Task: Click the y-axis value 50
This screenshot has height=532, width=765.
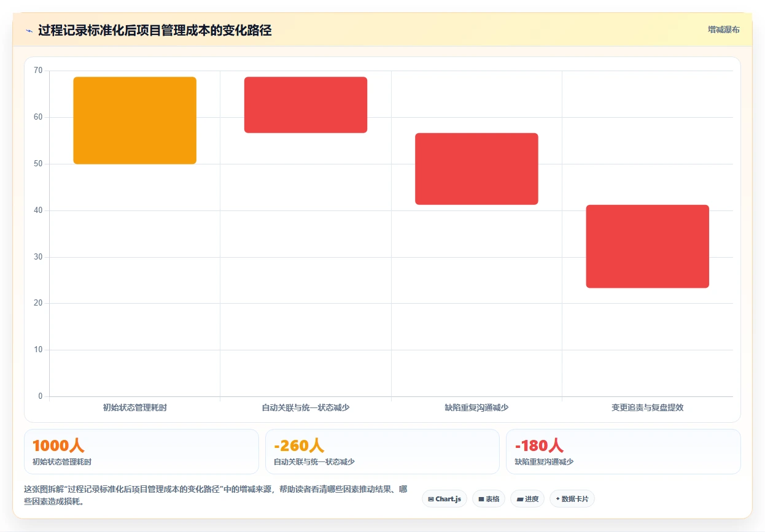Action: pos(38,164)
